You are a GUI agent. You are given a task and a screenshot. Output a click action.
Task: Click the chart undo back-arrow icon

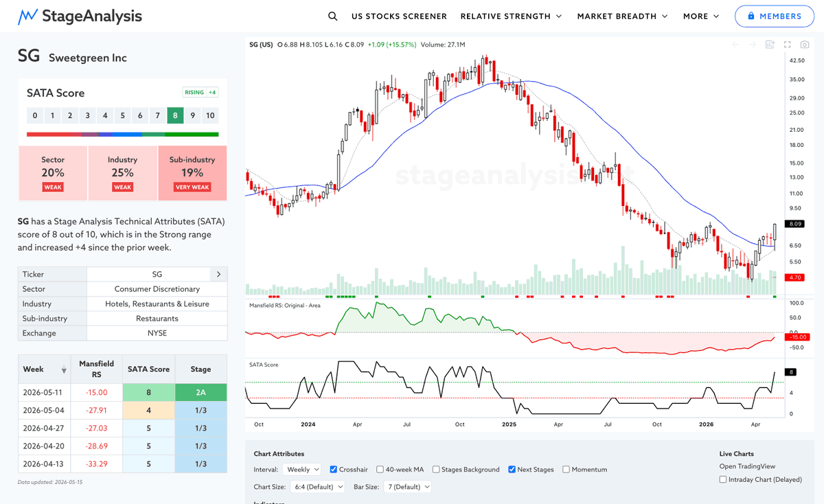[735, 45]
